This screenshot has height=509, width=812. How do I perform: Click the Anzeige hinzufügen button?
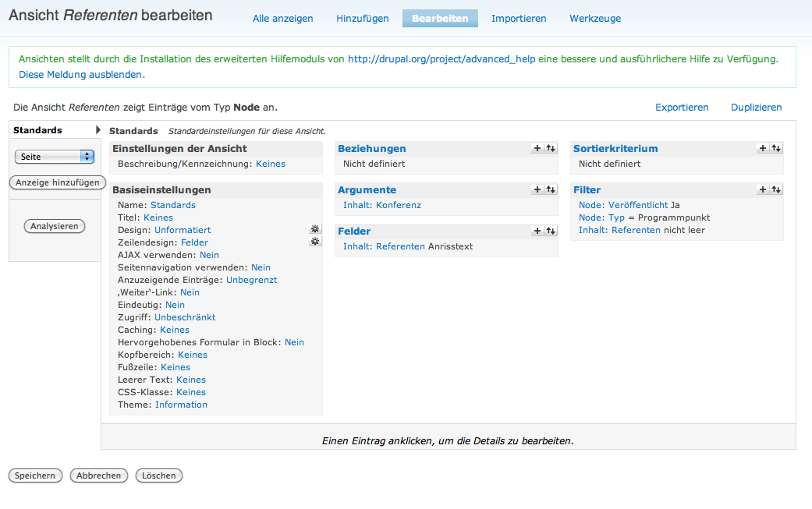[58, 182]
